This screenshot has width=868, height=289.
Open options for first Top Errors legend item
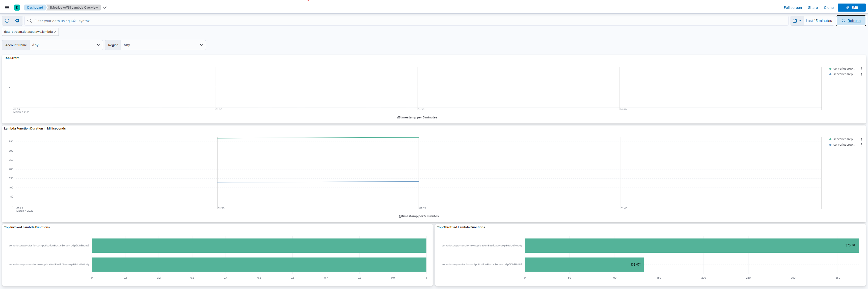click(x=861, y=69)
